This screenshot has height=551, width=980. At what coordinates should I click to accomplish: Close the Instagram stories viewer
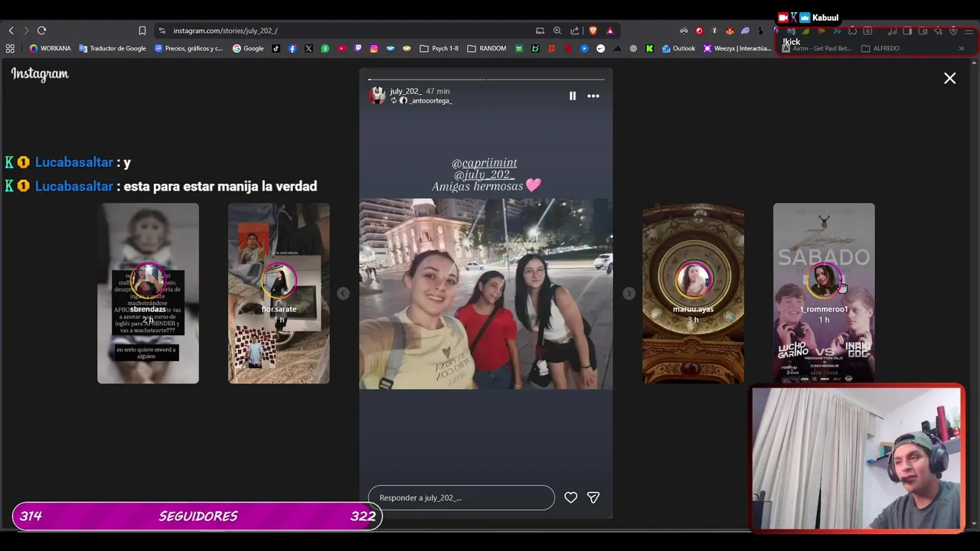click(x=949, y=78)
